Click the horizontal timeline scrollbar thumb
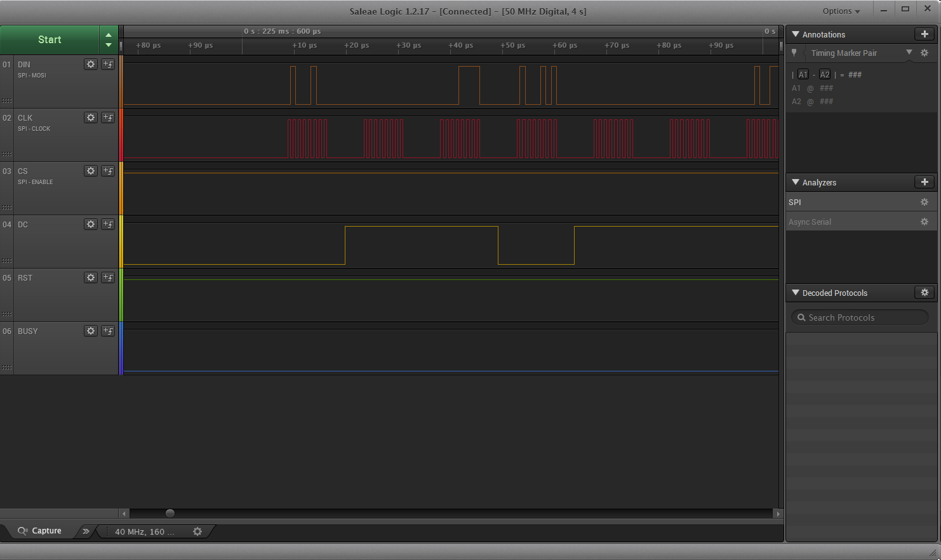The height and width of the screenshot is (560, 941). [169, 513]
